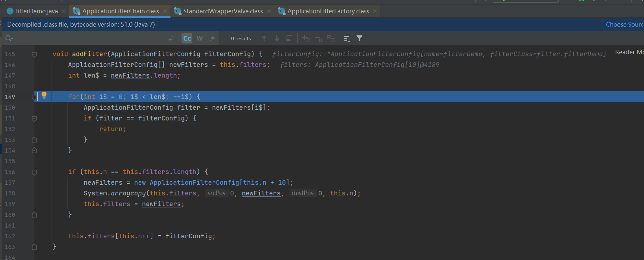Viewport: 644px width, 260px height.
Task: Click 'this.filters' on line 159
Action: coord(107,204)
